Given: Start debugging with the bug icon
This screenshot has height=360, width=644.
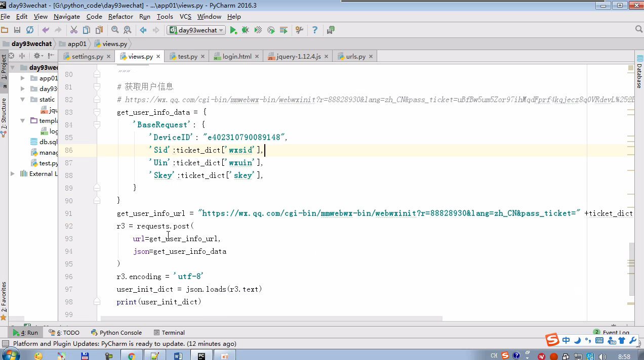Looking at the screenshot, I should [x=246, y=30].
